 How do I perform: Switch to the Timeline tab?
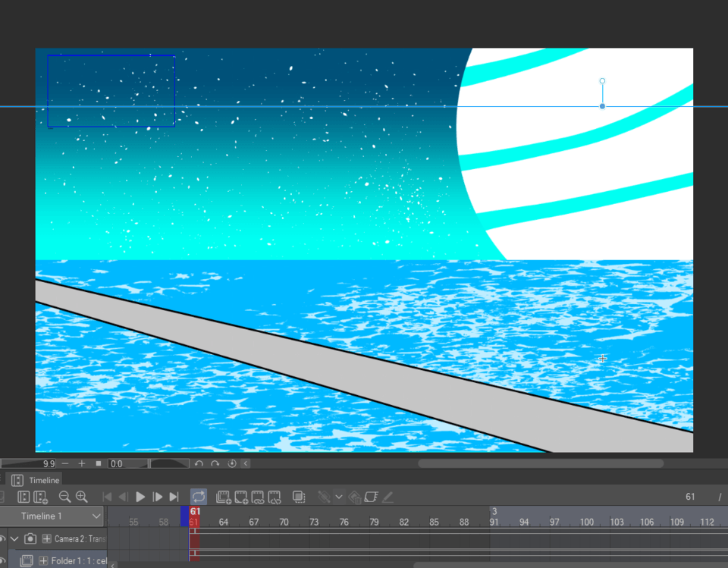click(x=43, y=480)
